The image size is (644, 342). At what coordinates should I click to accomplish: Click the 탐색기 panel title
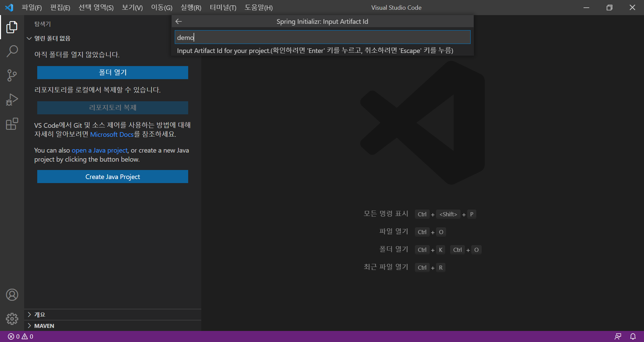tap(43, 24)
